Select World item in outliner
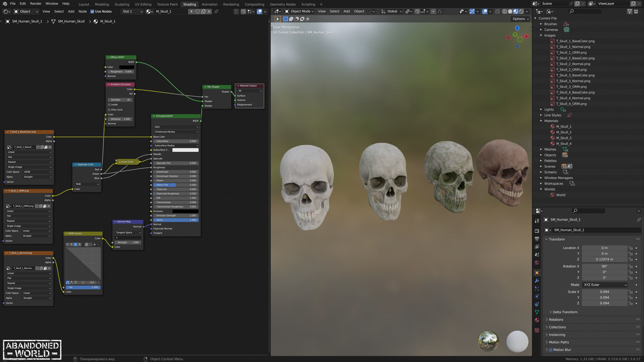 pyautogui.click(x=560, y=195)
